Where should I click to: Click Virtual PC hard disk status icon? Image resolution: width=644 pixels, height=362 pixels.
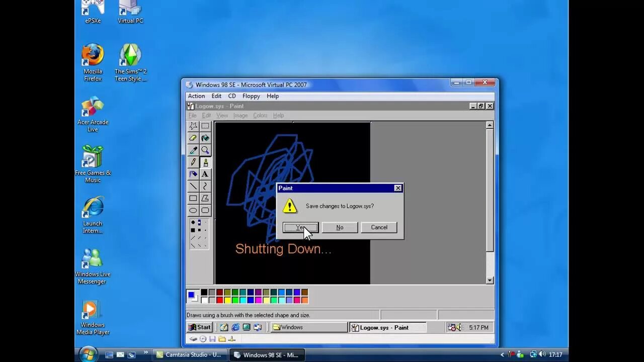click(193, 339)
